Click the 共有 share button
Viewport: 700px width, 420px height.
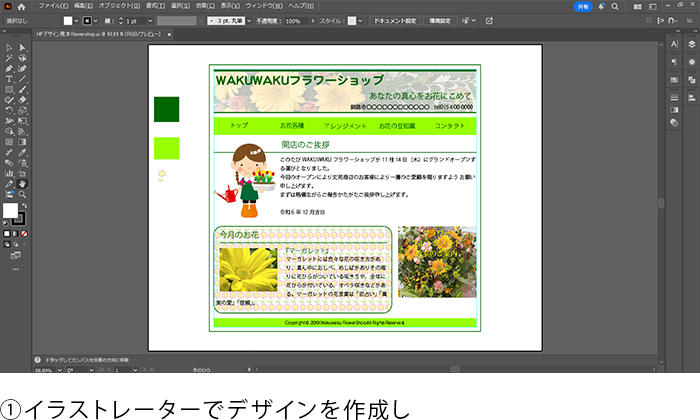coord(583,7)
